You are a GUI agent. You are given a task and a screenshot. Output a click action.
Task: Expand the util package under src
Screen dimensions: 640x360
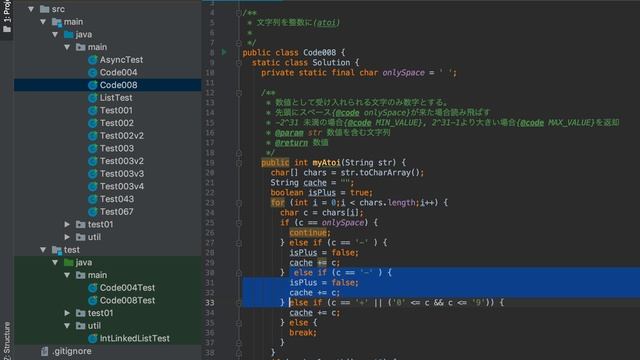tap(67, 237)
